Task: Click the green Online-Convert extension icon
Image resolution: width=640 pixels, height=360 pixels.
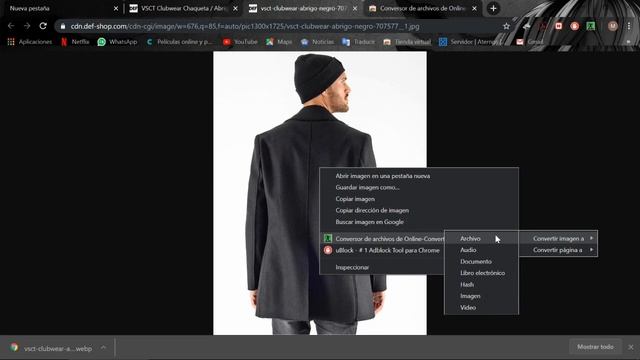Action: [x=591, y=26]
